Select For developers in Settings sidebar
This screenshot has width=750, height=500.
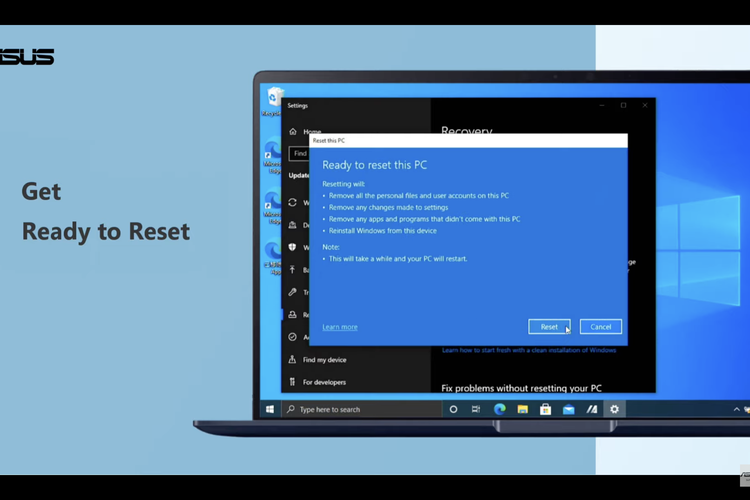[x=324, y=382]
